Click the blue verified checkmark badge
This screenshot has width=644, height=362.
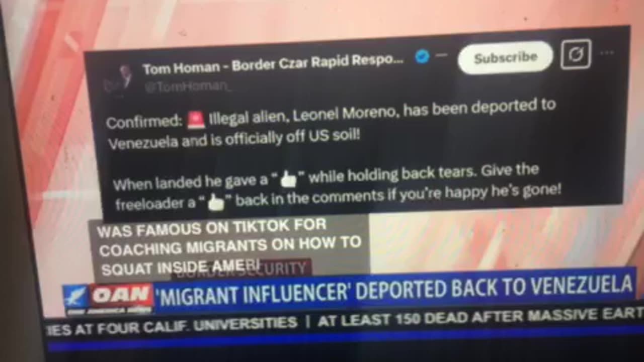coord(422,57)
